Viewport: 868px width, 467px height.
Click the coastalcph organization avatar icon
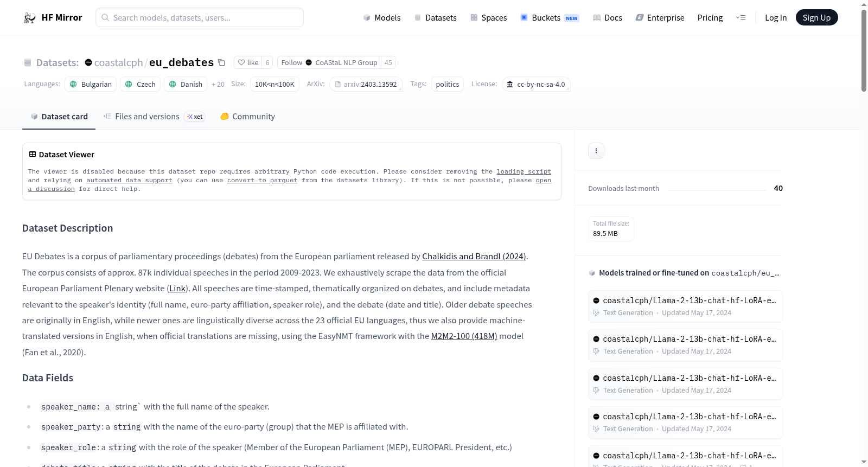pyautogui.click(x=88, y=62)
